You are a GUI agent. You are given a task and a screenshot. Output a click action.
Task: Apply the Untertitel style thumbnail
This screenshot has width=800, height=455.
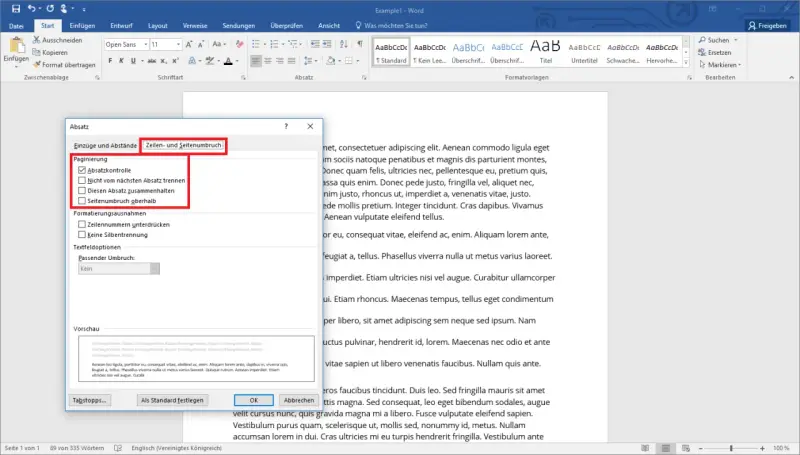[x=584, y=51]
